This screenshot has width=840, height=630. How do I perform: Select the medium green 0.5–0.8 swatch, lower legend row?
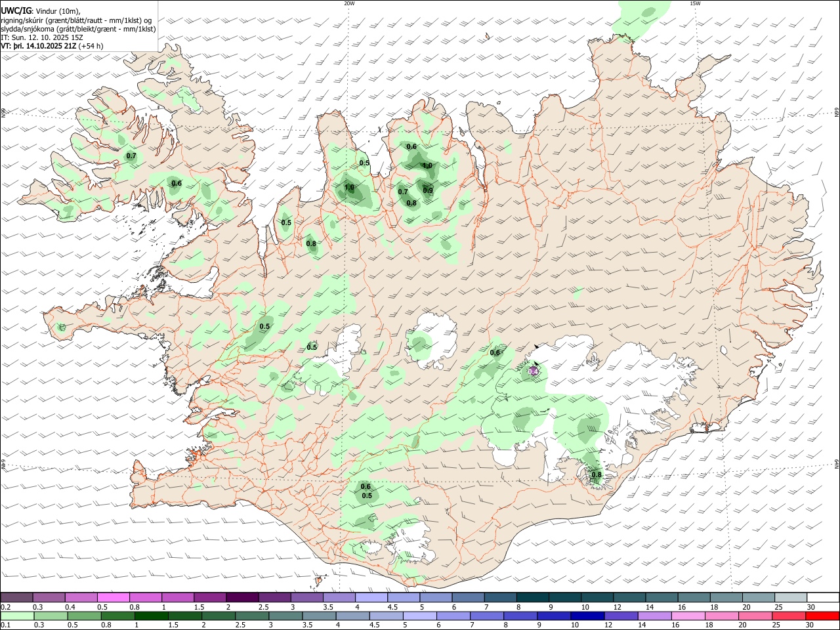click(84, 616)
